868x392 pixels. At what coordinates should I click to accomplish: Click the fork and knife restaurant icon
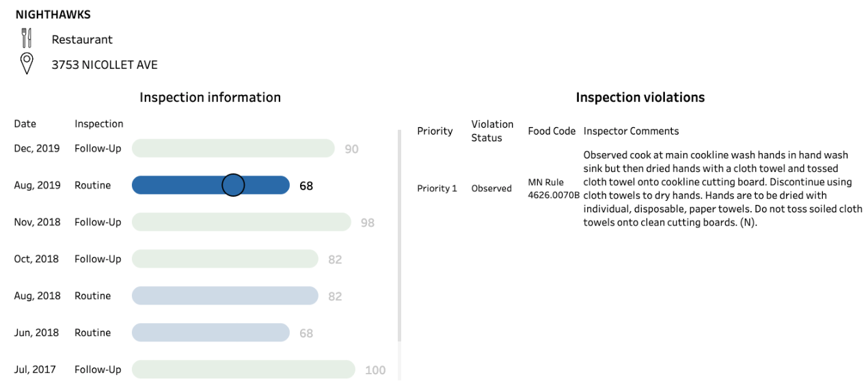click(x=27, y=38)
